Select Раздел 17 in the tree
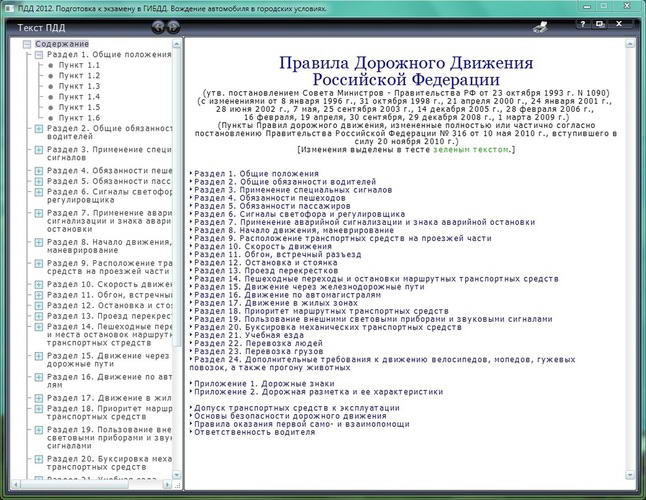Viewport: 646px width, 500px height. point(110,398)
